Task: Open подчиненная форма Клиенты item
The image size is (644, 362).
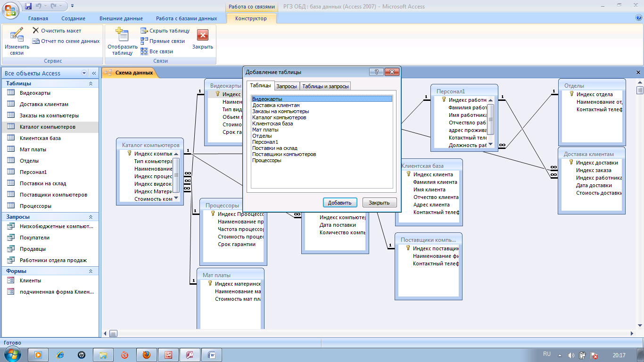Action: (x=57, y=292)
